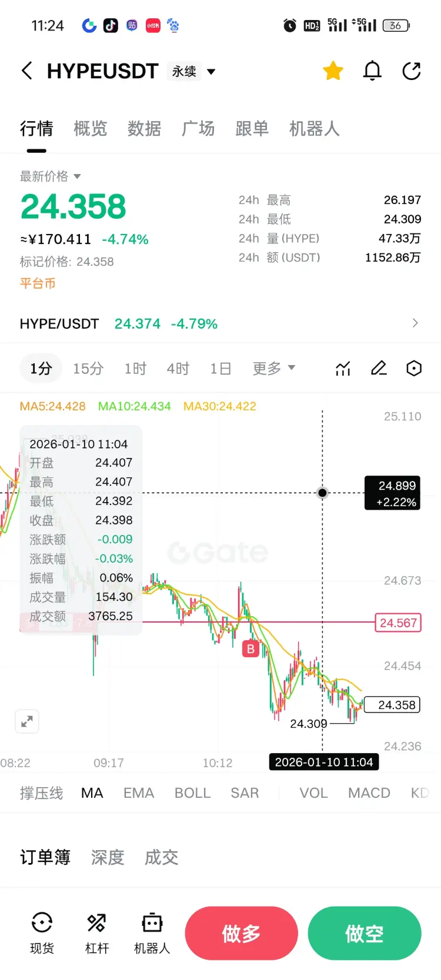Image resolution: width=441 pixels, height=980 pixels.
Task: Switch to the 成交 tab
Action: (x=162, y=857)
